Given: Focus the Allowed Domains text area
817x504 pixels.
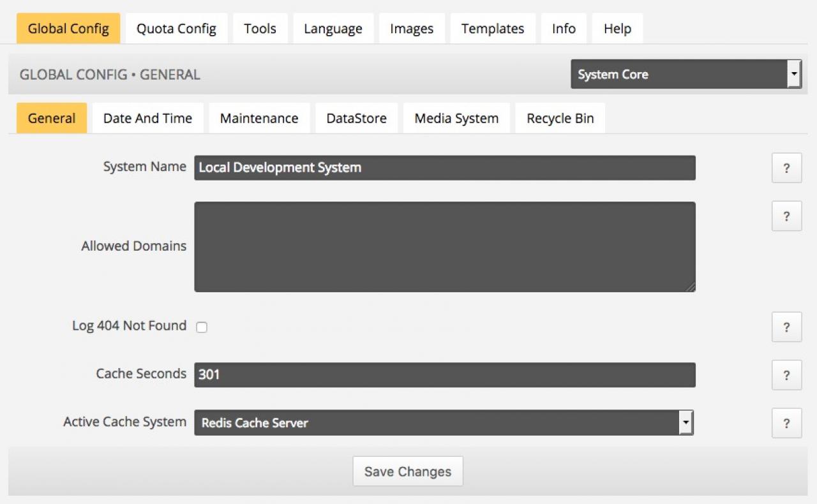Looking at the screenshot, I should (x=444, y=247).
